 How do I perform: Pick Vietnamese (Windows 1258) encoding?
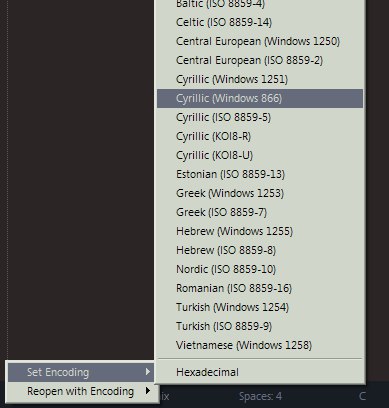[x=260, y=345]
